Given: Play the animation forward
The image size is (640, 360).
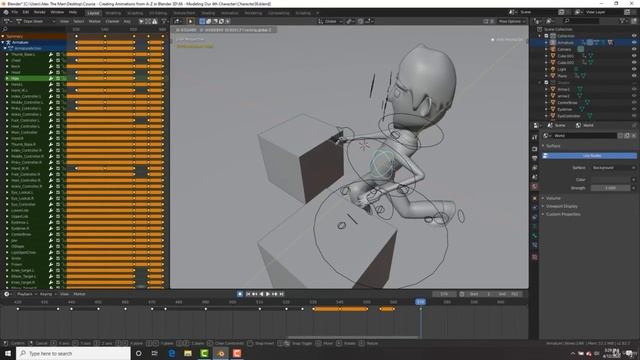Looking at the screenshot, I should pyautogui.click(x=268, y=294).
